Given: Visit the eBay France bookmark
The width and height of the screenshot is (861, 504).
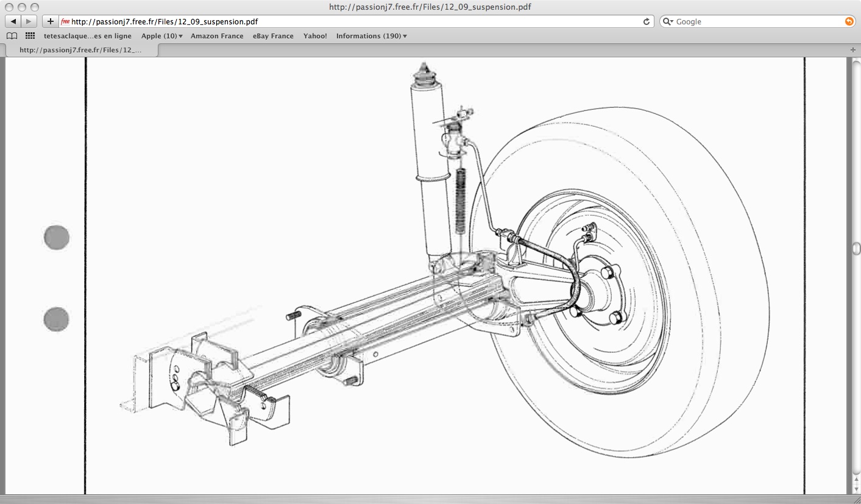Looking at the screenshot, I should [273, 36].
